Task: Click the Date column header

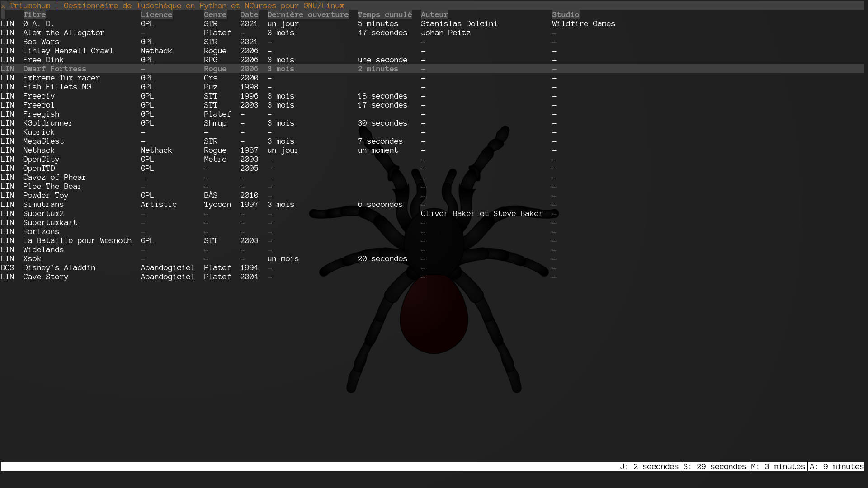Action: (x=249, y=15)
